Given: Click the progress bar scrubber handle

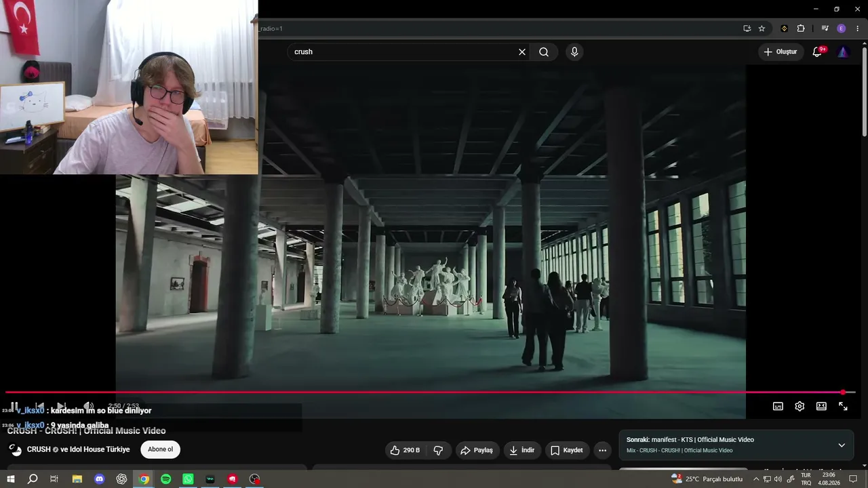Looking at the screenshot, I should [x=843, y=392].
